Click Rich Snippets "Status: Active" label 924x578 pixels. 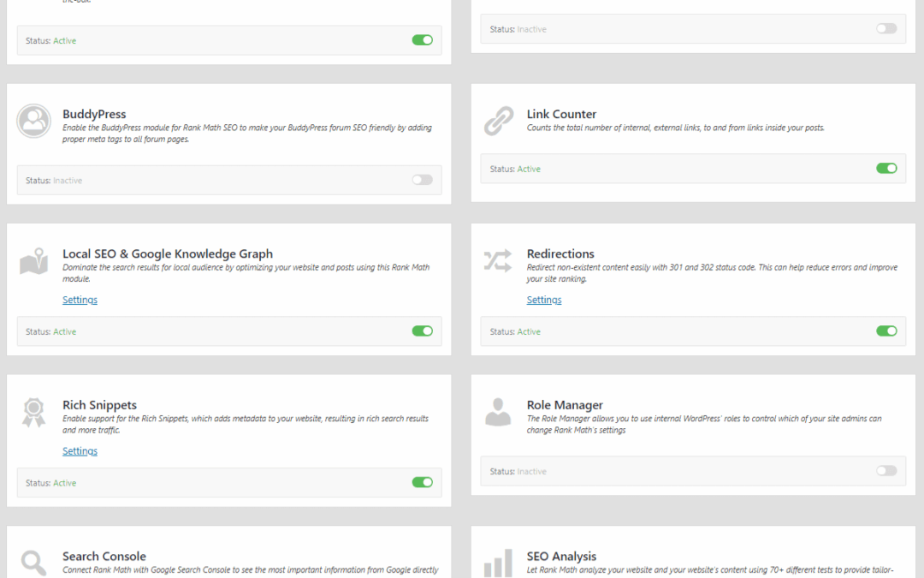pos(50,483)
